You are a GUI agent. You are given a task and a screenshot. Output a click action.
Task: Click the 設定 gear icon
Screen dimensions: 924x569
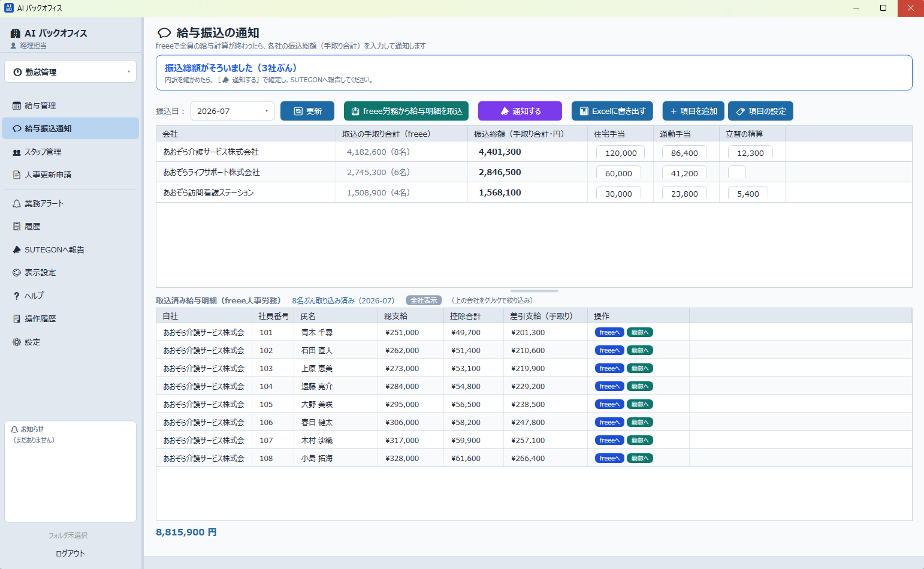17,342
